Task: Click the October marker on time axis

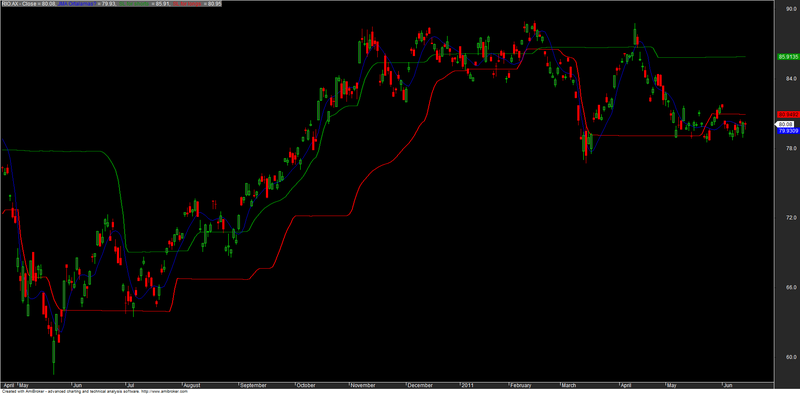Action: [307, 385]
